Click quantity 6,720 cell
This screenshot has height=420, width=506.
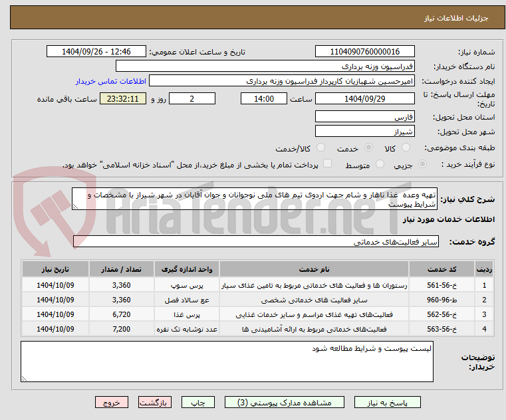point(121,314)
